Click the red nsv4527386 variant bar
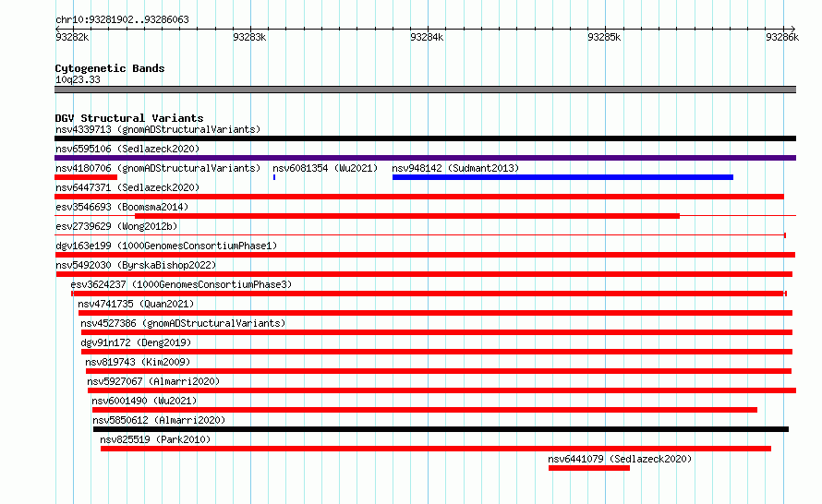This screenshot has width=822, height=504. 437,332
